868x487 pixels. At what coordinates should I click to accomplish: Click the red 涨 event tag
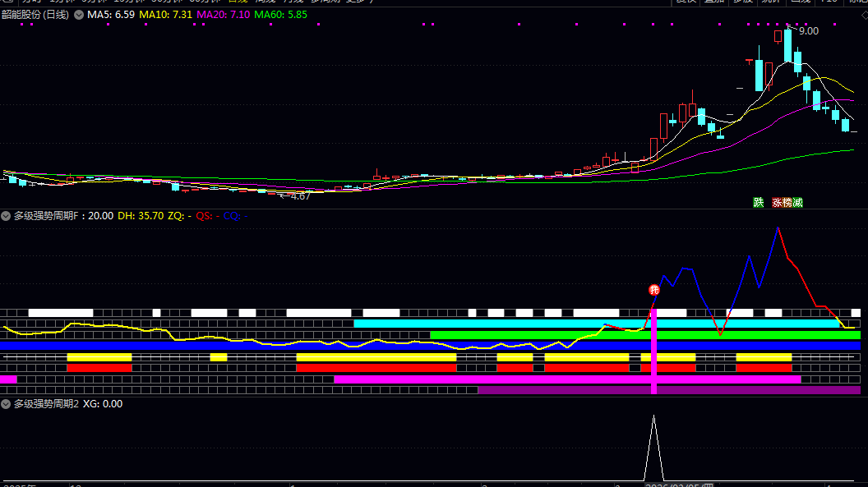777,203
